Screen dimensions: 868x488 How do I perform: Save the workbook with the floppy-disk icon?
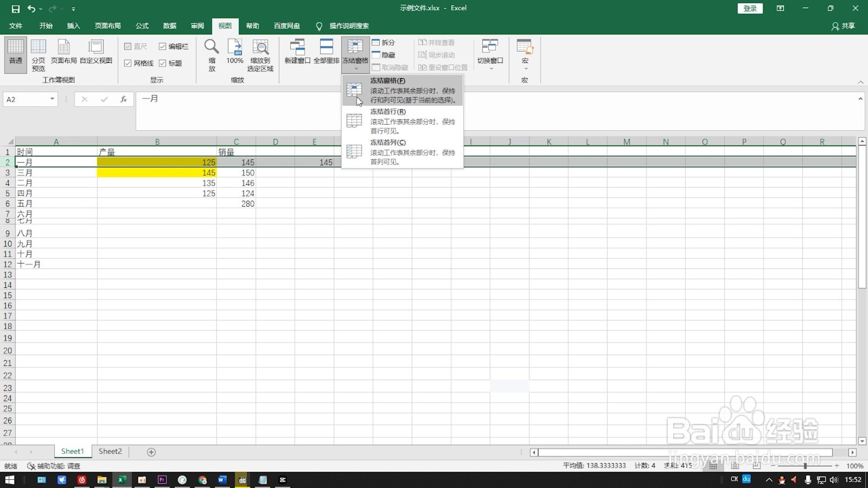[x=15, y=9]
